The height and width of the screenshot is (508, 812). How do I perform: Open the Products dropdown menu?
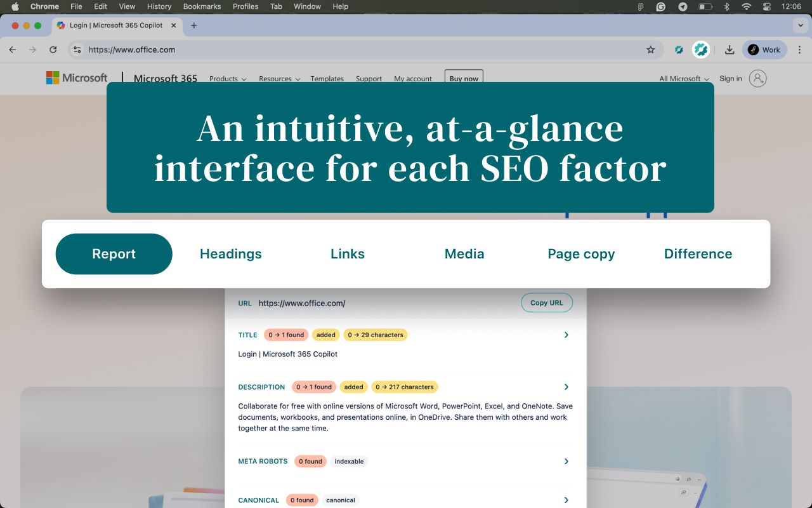(x=227, y=79)
